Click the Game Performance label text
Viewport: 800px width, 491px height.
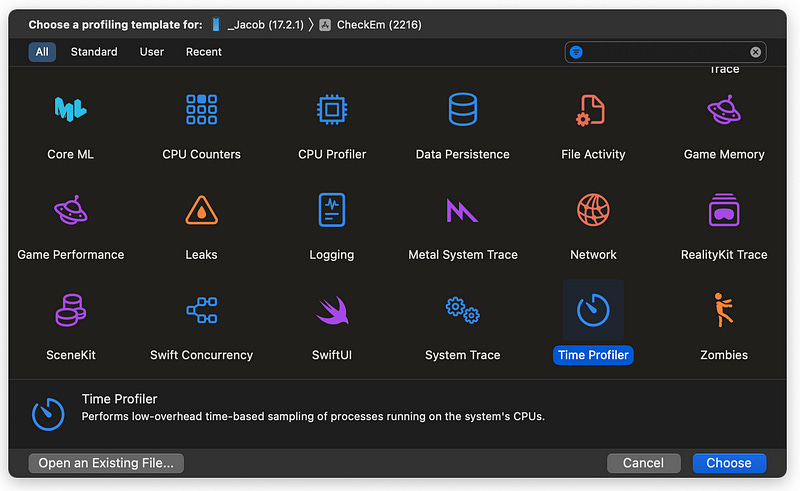coord(71,254)
